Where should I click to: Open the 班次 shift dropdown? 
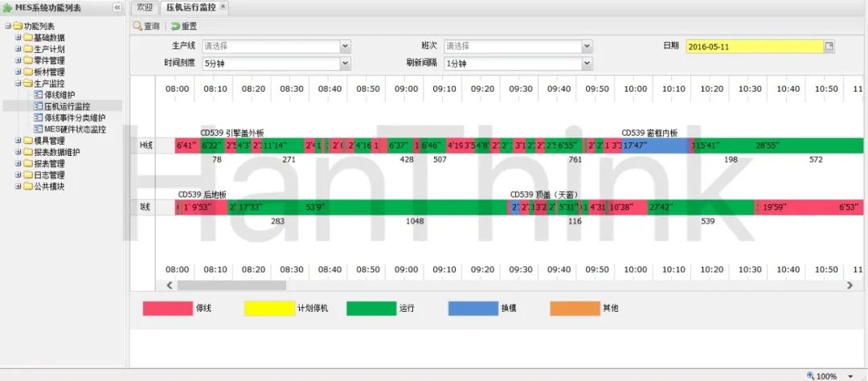tap(587, 47)
